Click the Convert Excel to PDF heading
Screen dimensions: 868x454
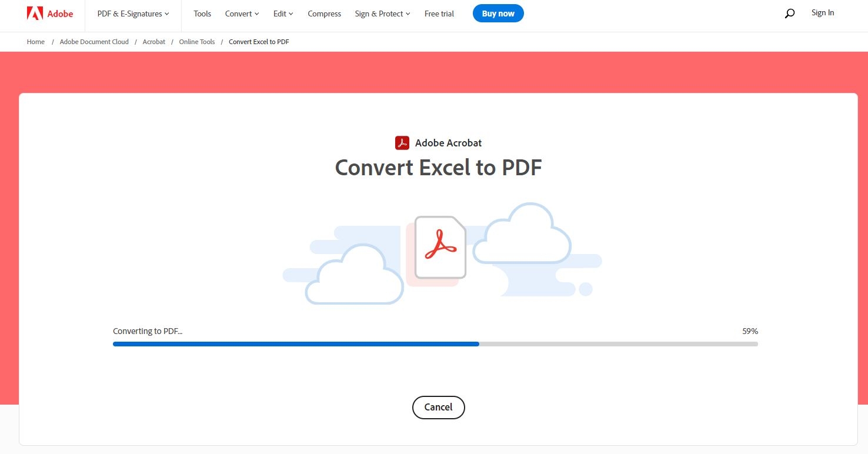438,168
